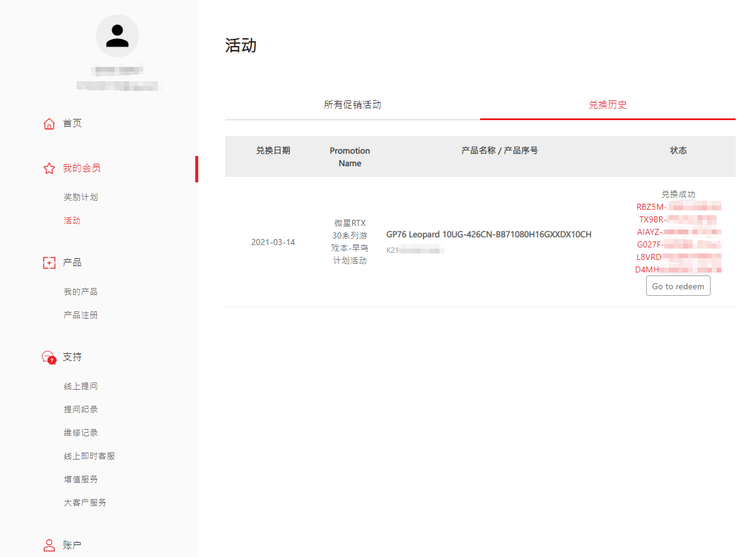Click the GP76 Leopard product name

[488, 234]
